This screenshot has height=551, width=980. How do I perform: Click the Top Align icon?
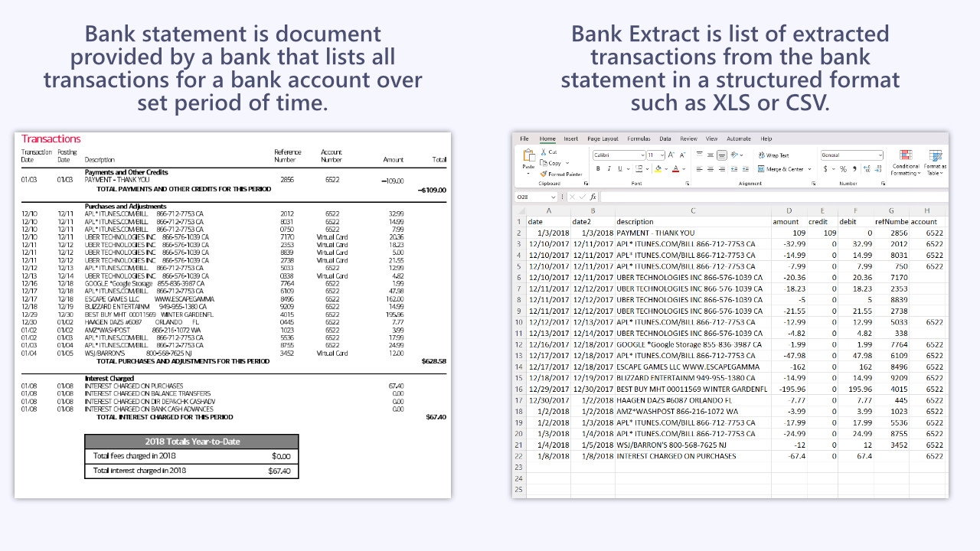pyautogui.click(x=700, y=155)
